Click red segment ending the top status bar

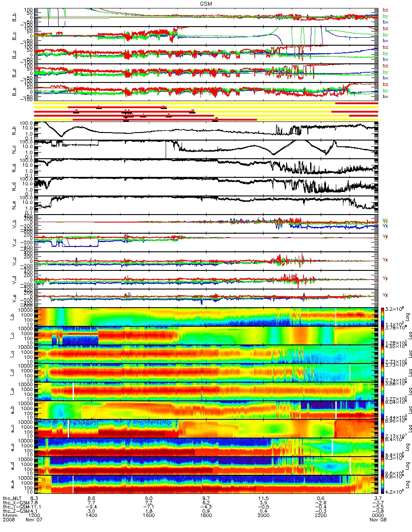357,103
